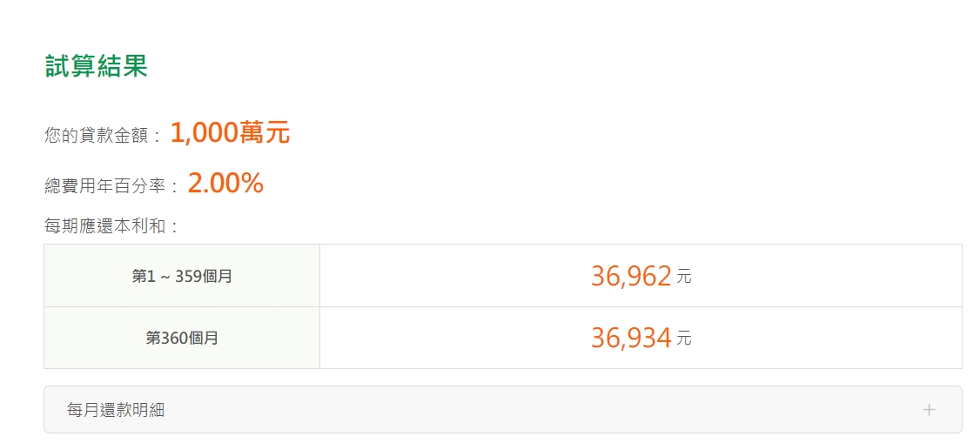This screenshot has width=980, height=443.
Task: Click empty space right of 36,962 元
Action: [x=827, y=276]
